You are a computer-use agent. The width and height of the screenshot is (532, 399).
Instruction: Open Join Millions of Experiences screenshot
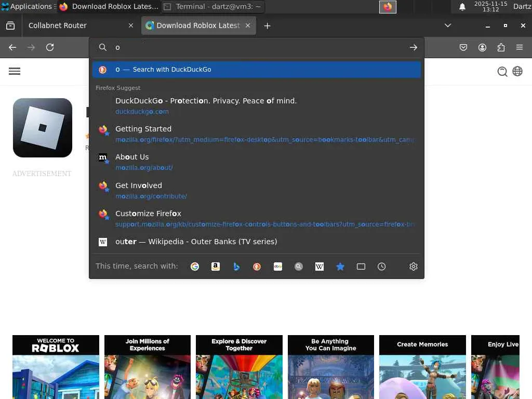tap(148, 367)
